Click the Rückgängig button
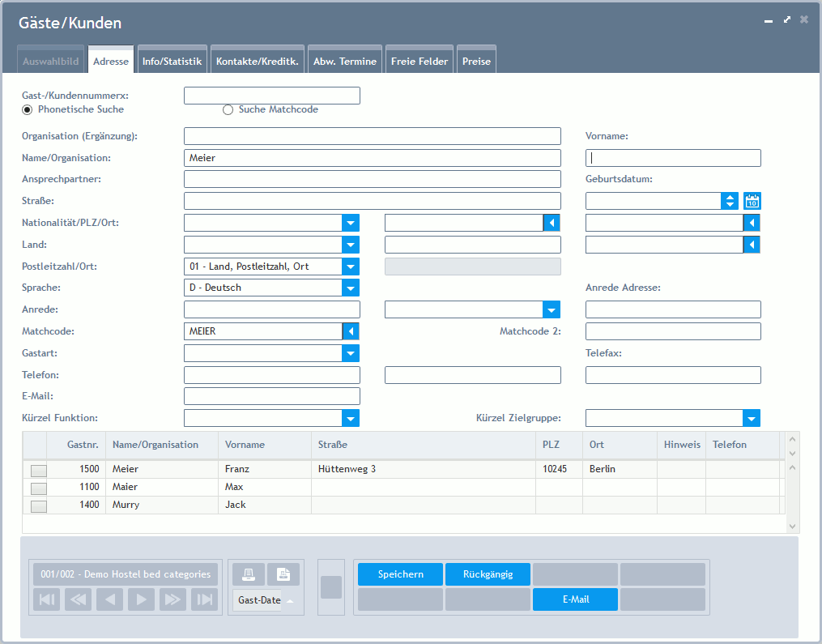822x644 pixels. pos(488,574)
